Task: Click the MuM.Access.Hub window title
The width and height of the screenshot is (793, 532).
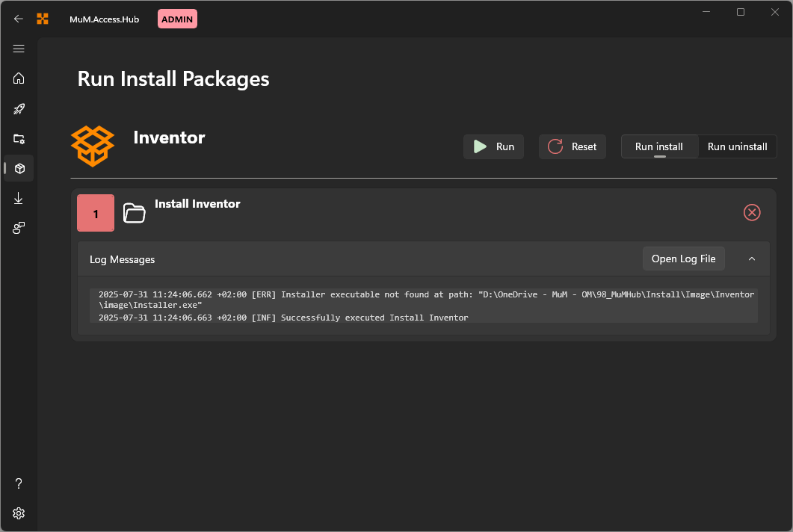Action: [x=104, y=19]
